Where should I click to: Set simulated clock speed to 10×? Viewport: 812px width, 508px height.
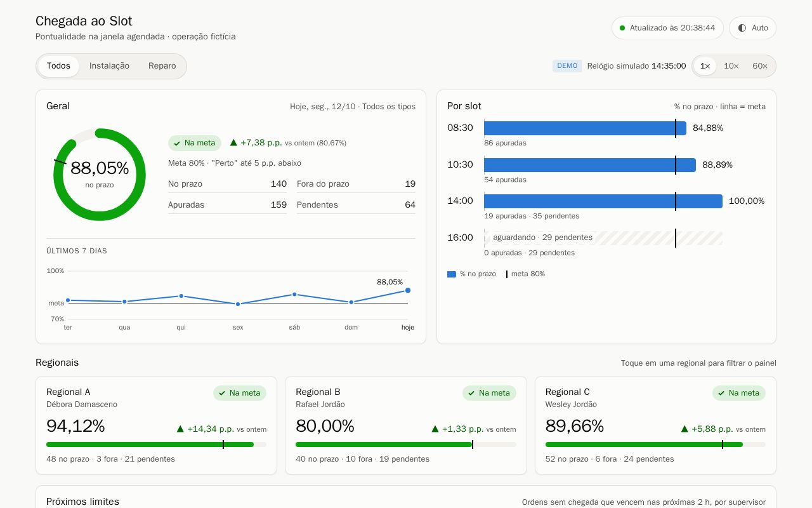tap(731, 66)
